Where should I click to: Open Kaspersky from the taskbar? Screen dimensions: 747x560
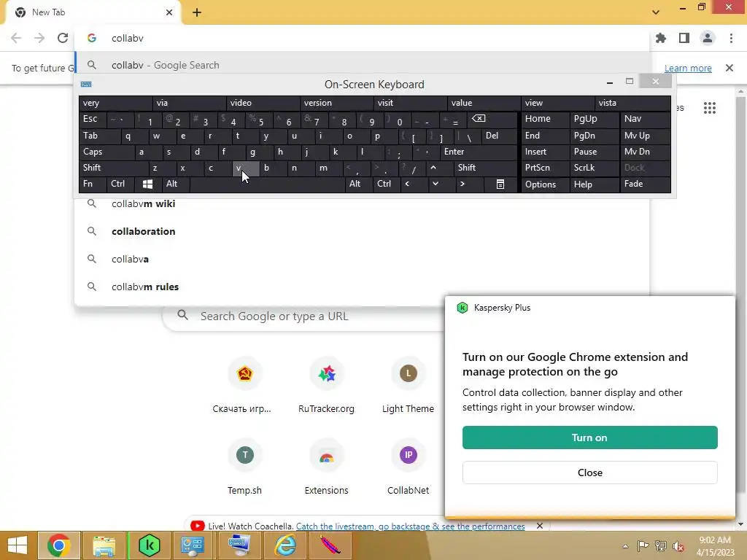149,545
